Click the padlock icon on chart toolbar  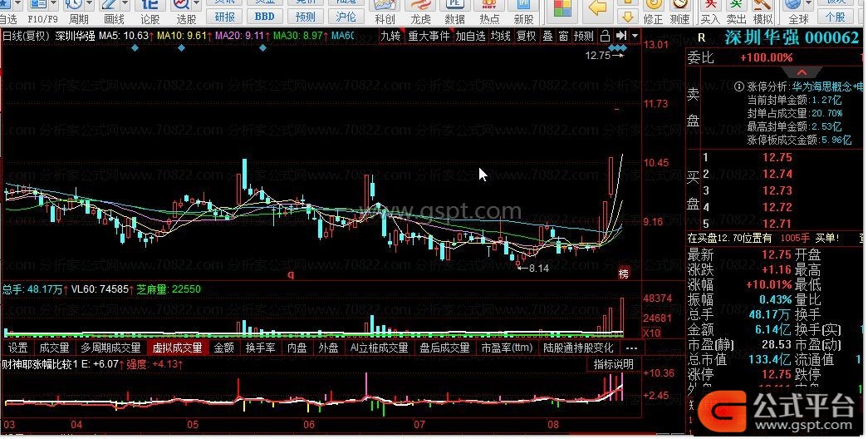click(605, 36)
